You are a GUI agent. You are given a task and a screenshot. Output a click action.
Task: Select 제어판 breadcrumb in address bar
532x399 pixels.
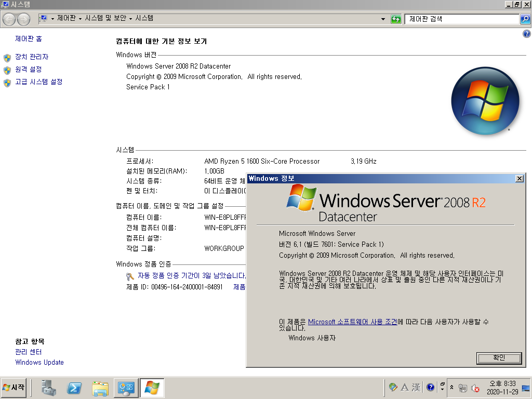pyautogui.click(x=66, y=18)
